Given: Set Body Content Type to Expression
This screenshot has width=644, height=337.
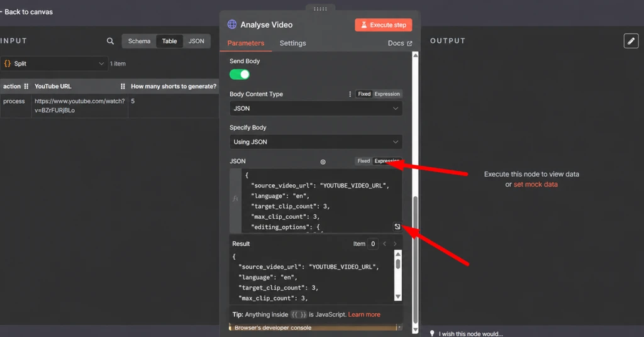Looking at the screenshot, I should click(x=387, y=94).
